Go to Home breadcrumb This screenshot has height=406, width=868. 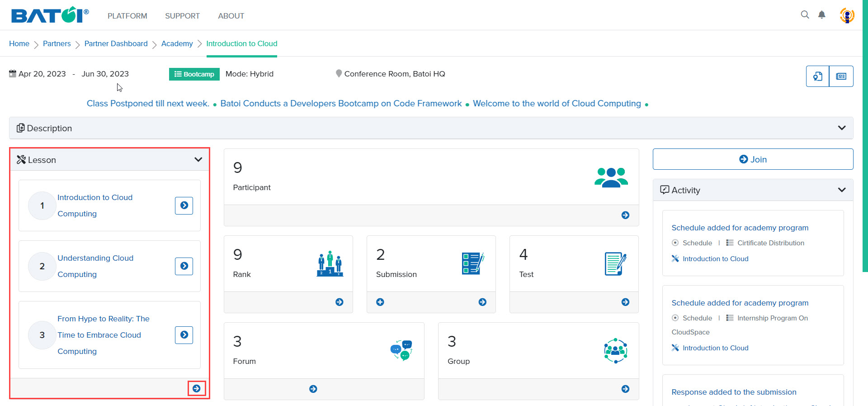[x=19, y=43]
